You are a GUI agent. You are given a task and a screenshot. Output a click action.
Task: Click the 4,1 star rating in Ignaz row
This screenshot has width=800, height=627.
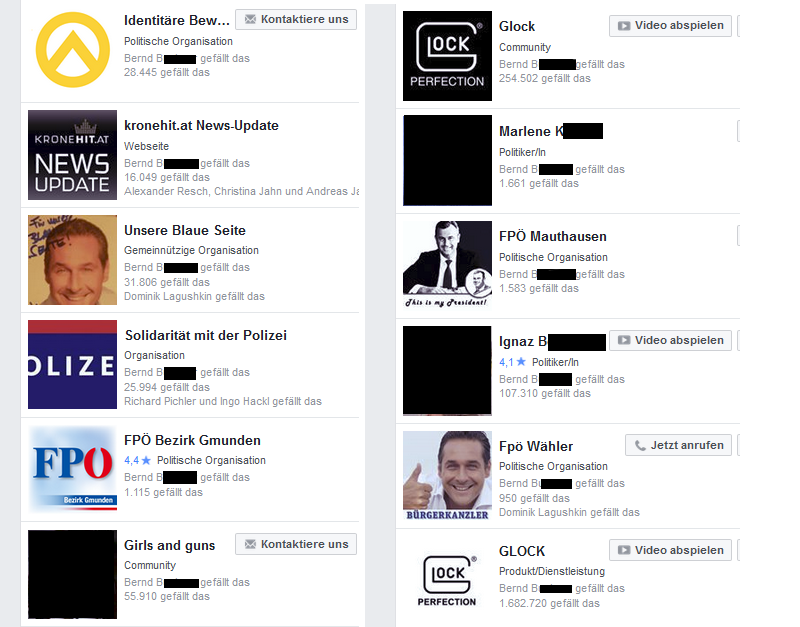[x=512, y=362]
